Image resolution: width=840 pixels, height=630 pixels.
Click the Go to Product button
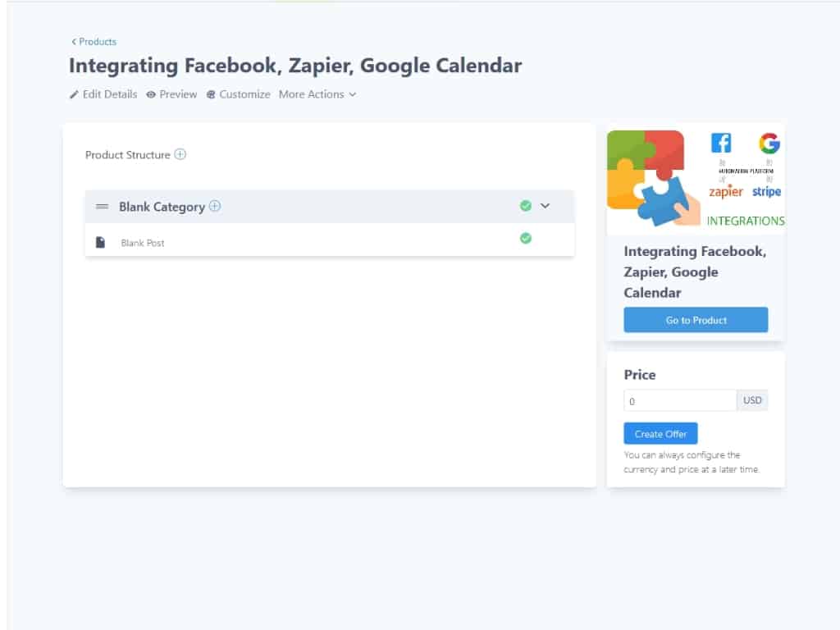click(x=696, y=320)
